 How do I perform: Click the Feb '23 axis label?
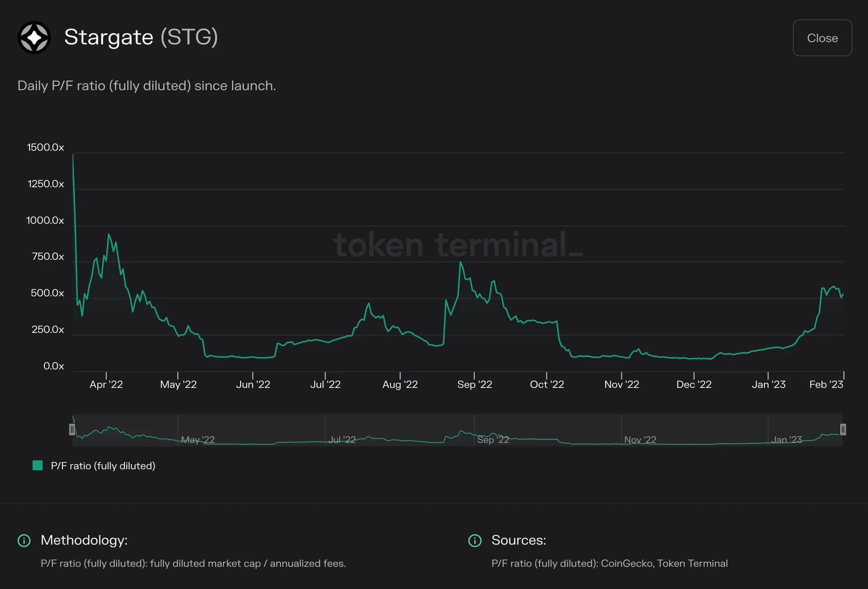(x=826, y=384)
